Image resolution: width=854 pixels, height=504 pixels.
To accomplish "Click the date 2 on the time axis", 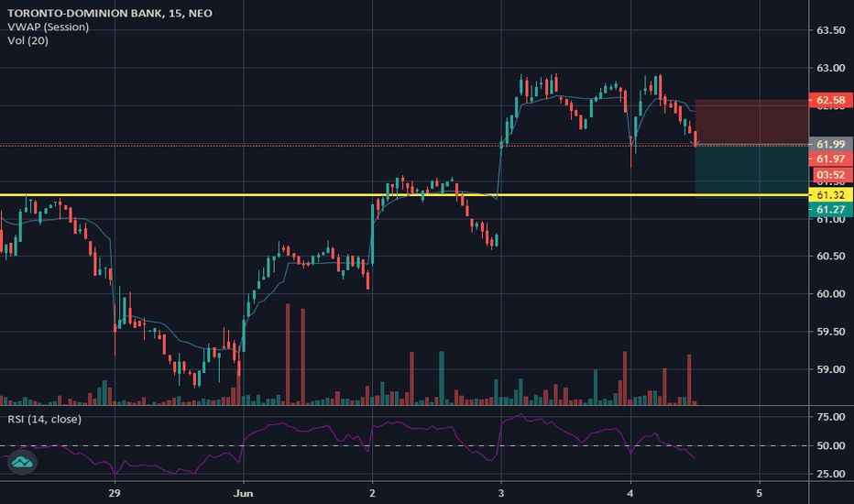I will pos(372,494).
